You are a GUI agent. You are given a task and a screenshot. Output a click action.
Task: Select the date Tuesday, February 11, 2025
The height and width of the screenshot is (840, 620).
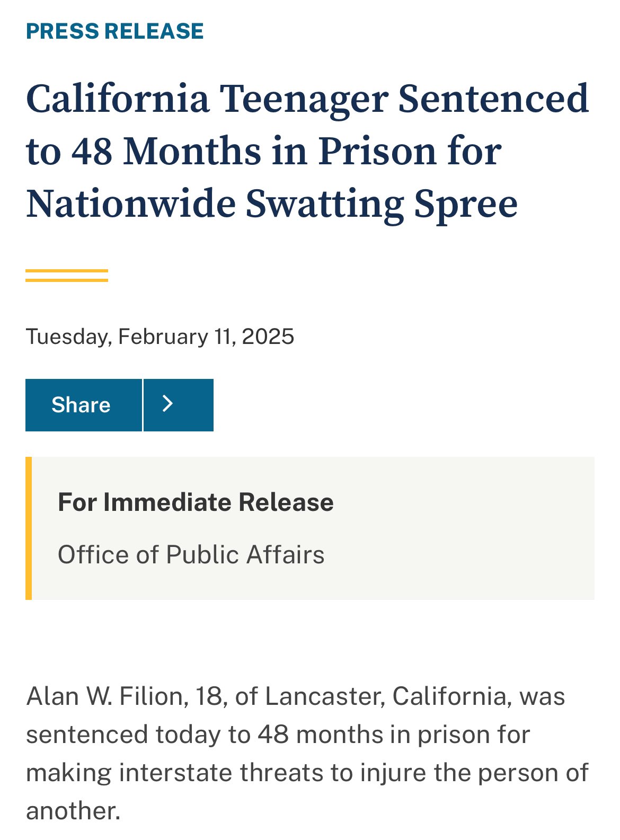click(x=160, y=337)
